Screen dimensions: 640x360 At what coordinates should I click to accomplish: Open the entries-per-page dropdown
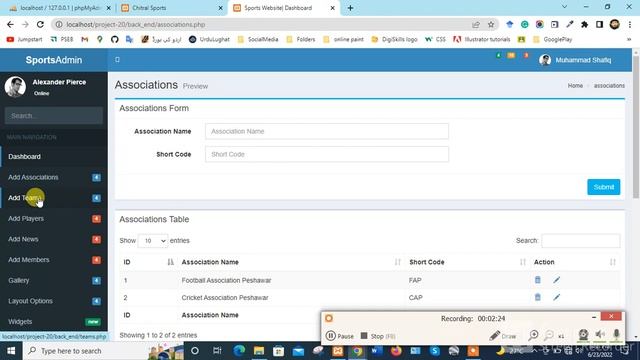[x=153, y=241]
